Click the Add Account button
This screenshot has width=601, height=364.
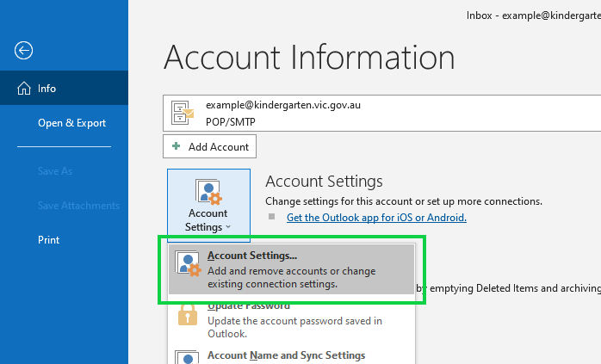tap(209, 146)
